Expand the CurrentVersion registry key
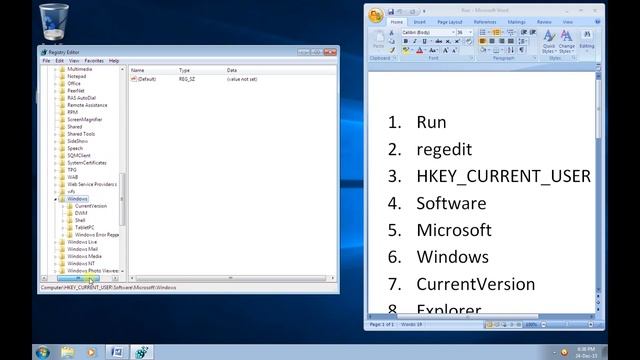The image size is (640, 360). (x=63, y=206)
